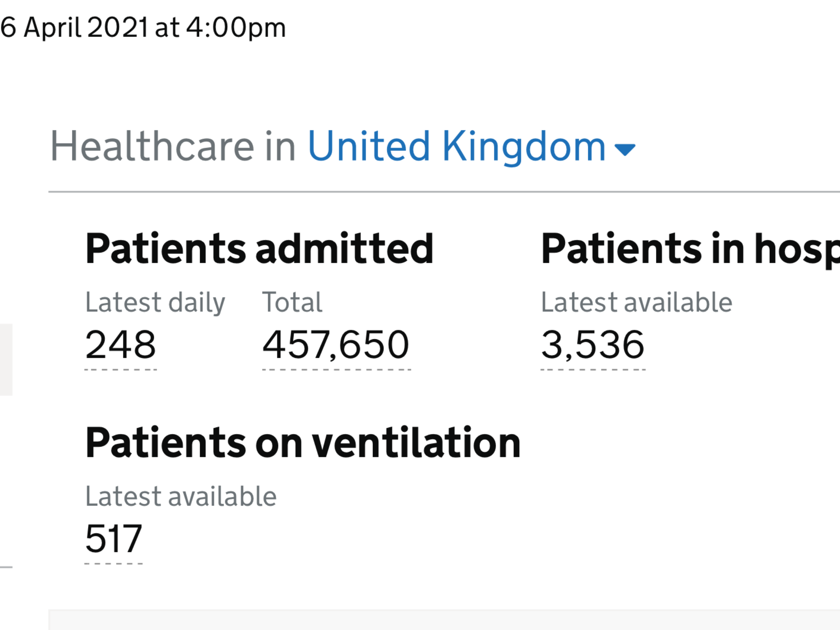
Task: Click the Total label under Patients admitted
Action: pos(292,302)
